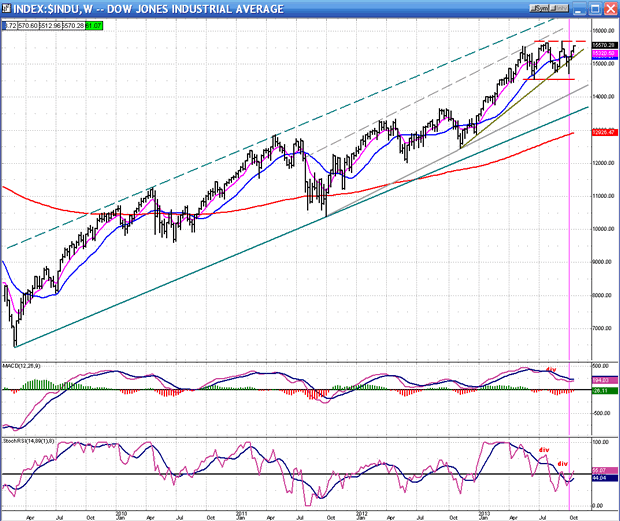Click the chart title text in title bar

click(x=150, y=8)
